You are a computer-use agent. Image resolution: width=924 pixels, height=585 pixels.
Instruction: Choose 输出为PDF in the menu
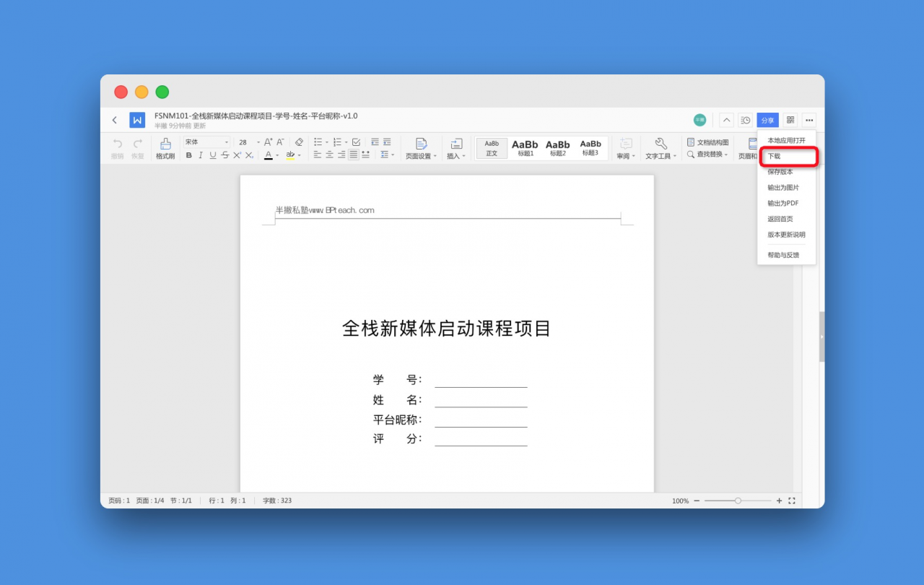(783, 203)
